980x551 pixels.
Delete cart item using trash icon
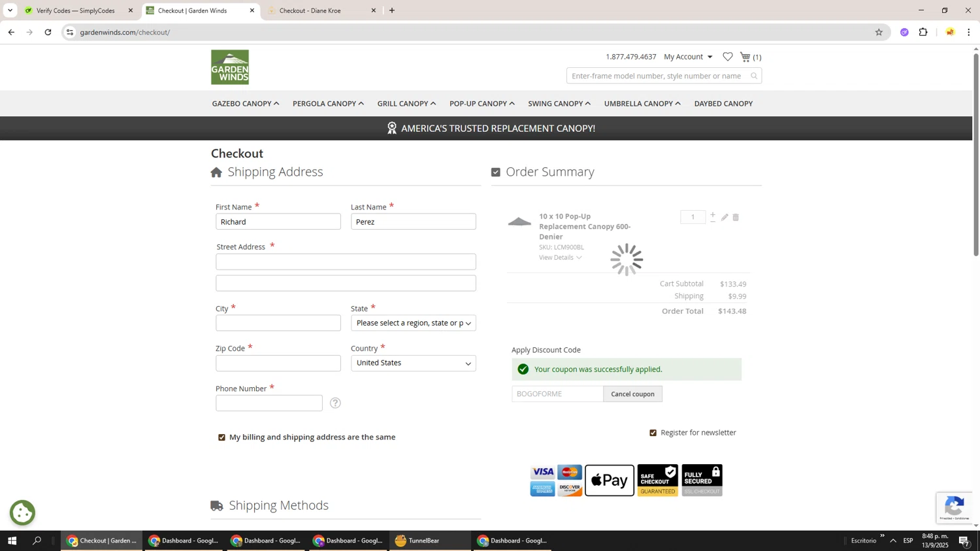pyautogui.click(x=736, y=217)
